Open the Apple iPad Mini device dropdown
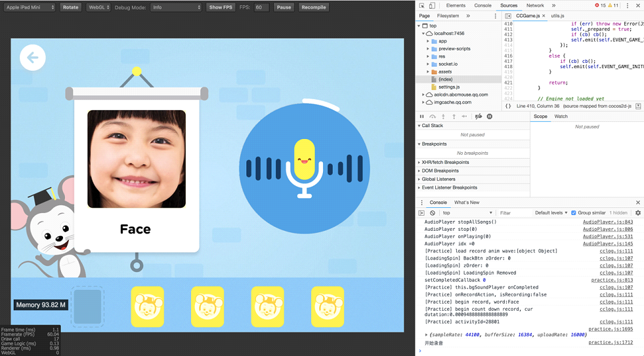 [30, 7]
